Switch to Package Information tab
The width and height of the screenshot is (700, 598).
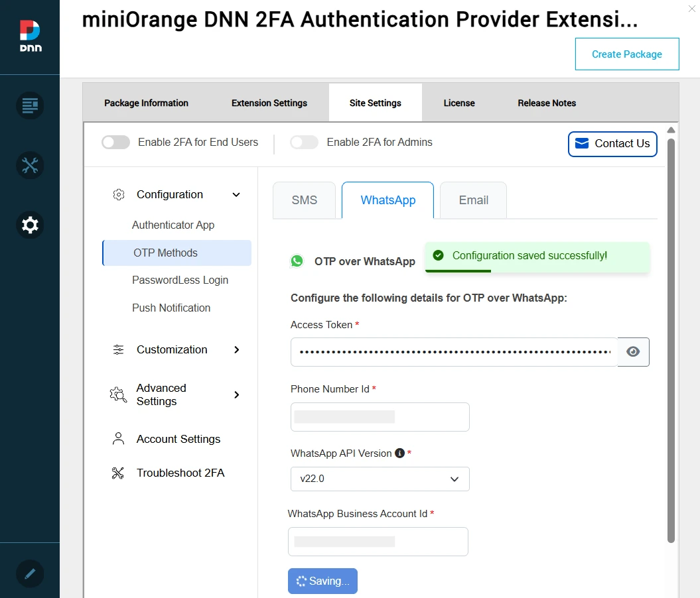(x=147, y=103)
